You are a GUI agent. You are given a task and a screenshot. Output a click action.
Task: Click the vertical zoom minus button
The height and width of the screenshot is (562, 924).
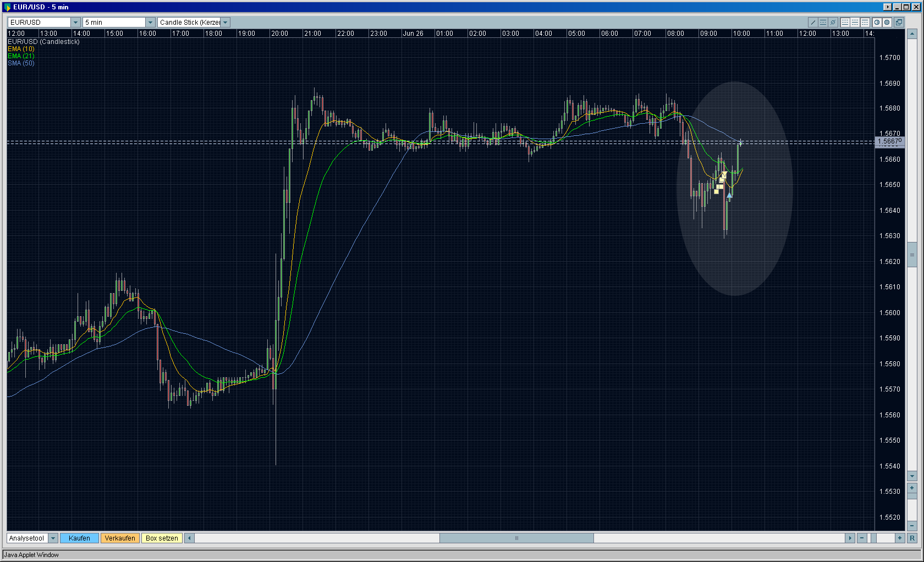coord(912,526)
